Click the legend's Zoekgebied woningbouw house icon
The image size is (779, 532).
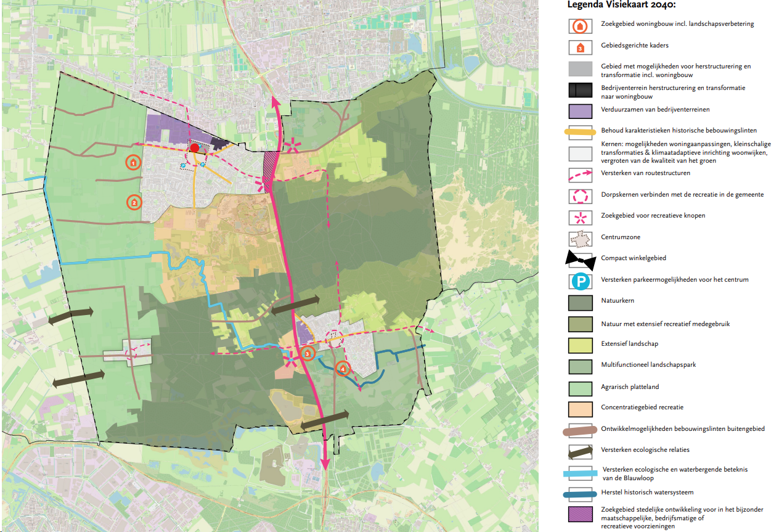click(x=581, y=26)
